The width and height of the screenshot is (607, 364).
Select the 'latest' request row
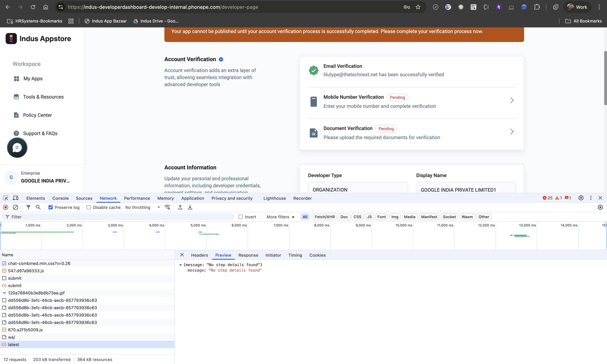tap(87, 345)
